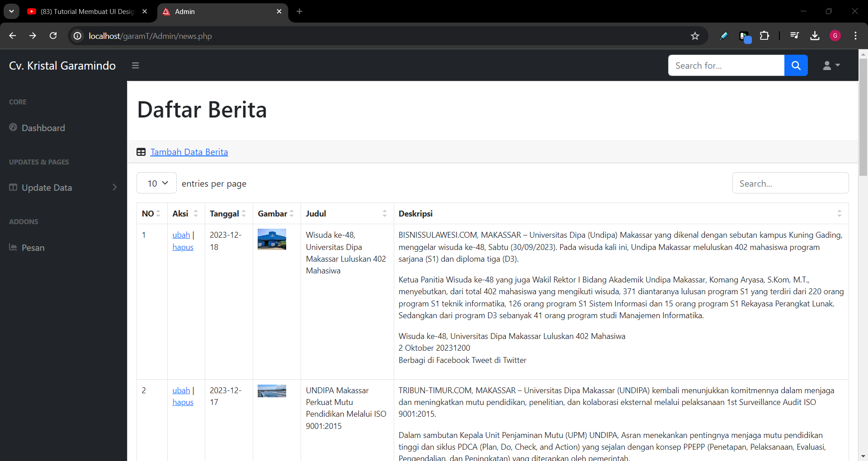Image resolution: width=868 pixels, height=461 pixels.
Task: Click Tambah Data Berita link
Action: [189, 152]
